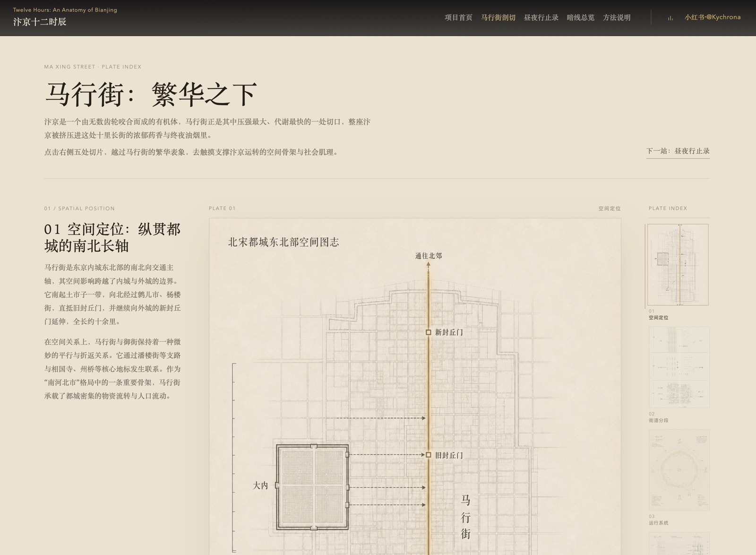Select 马行街剖切 navigation tab
This screenshot has width=756, height=555.
click(x=498, y=17)
